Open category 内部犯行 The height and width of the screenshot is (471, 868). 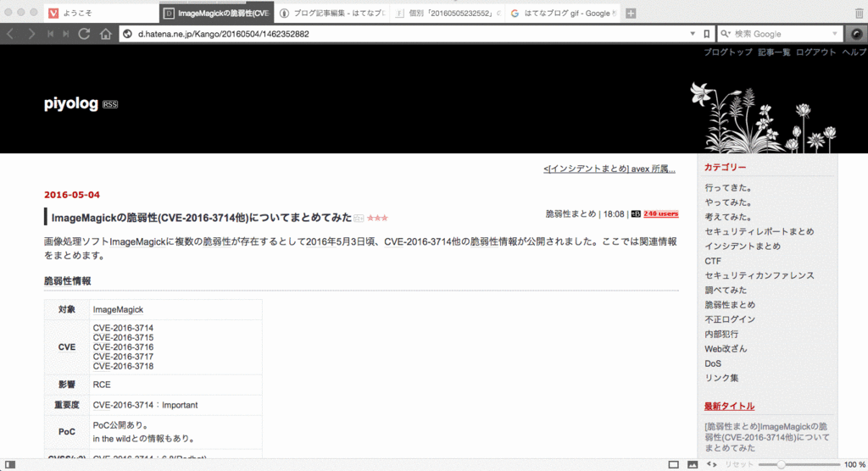click(x=721, y=334)
